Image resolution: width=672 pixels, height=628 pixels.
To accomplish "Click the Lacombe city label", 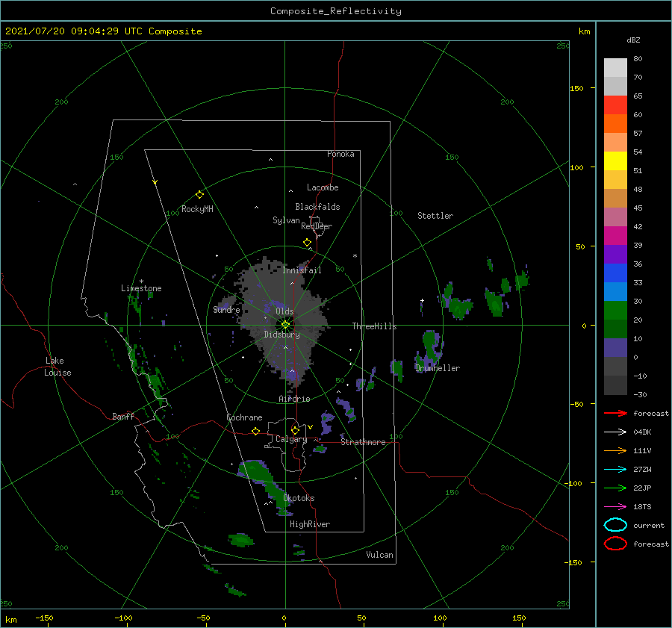I will pos(323,187).
